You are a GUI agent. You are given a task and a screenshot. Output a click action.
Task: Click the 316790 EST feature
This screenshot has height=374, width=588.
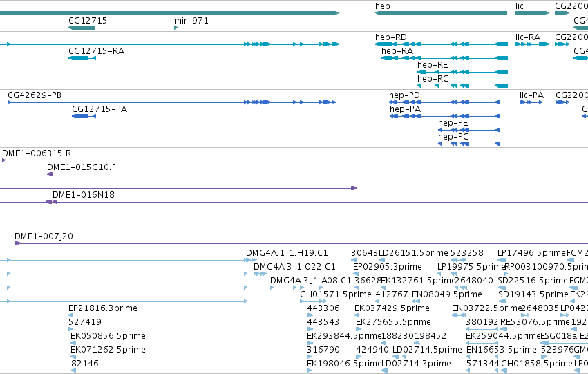click(x=310, y=357)
